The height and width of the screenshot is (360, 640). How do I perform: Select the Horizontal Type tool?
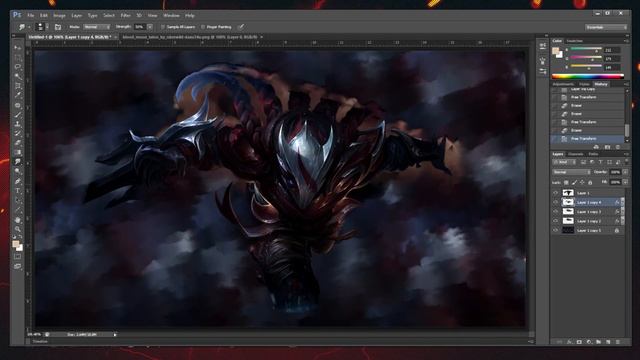(x=18, y=191)
